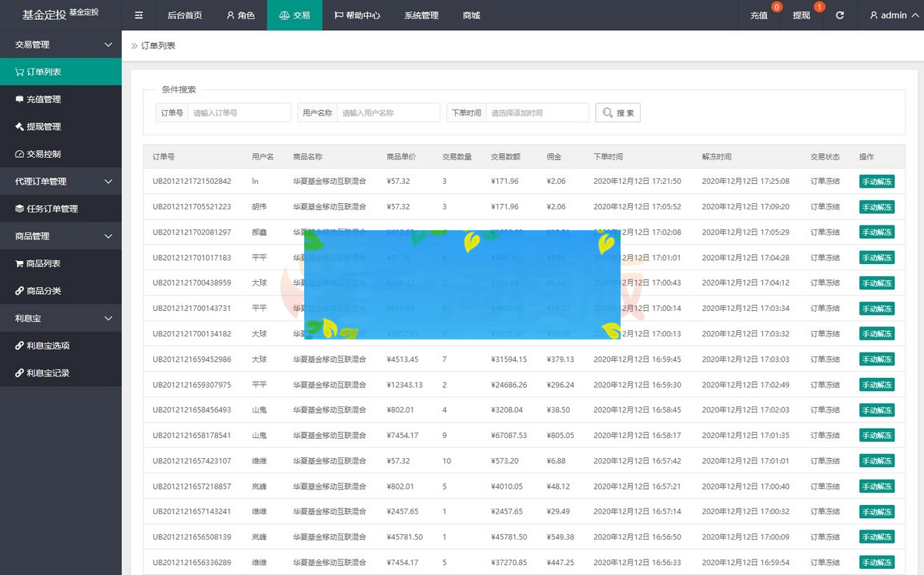
Task: Open 提现 notification with badge
Action: click(802, 15)
